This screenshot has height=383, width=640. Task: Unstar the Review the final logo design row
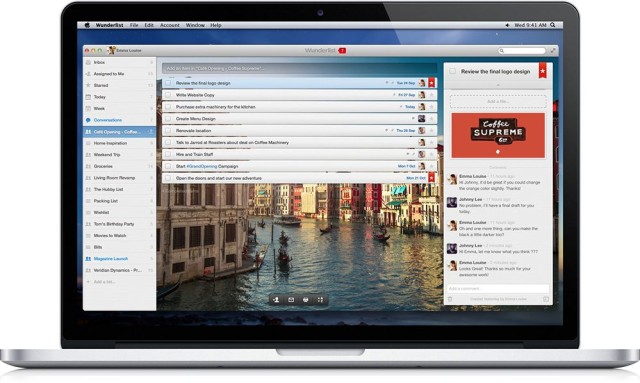coord(431,83)
